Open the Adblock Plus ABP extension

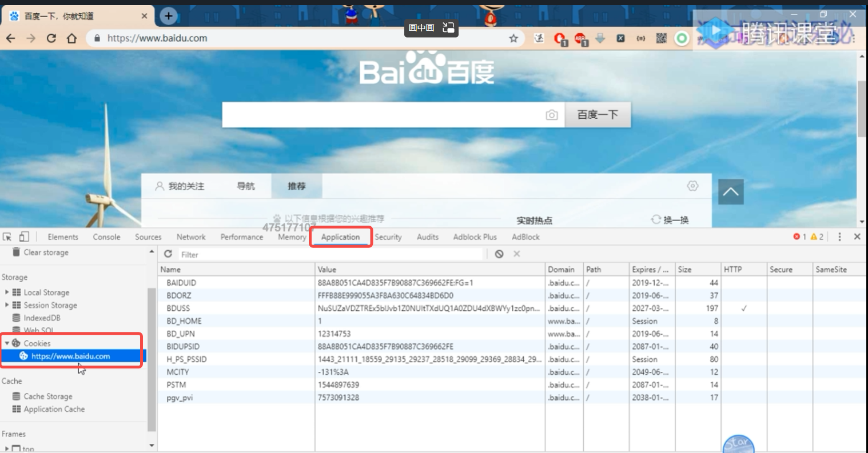click(x=581, y=39)
